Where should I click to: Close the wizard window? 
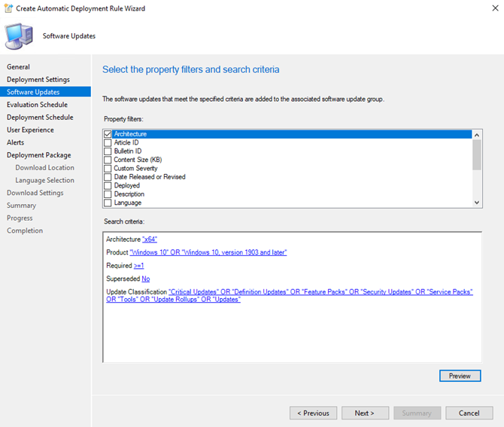pos(495,8)
